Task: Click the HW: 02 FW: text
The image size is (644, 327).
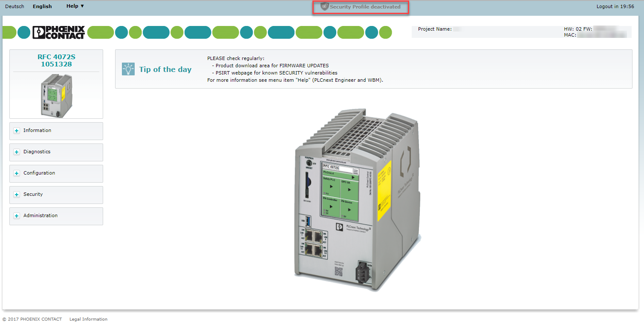Action: point(578,29)
